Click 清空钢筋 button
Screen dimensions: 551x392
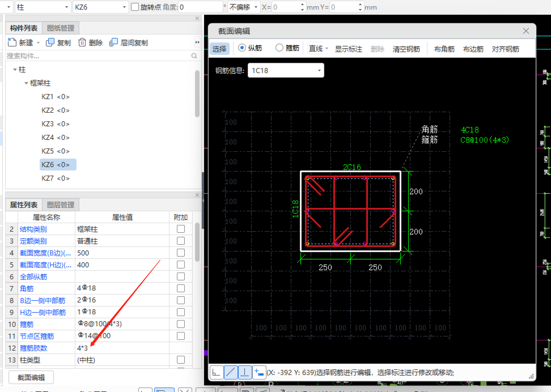click(x=406, y=49)
